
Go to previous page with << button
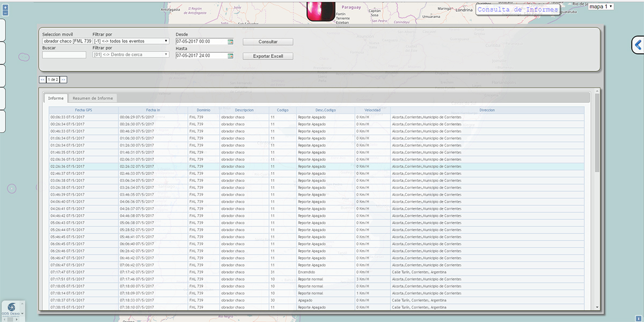(42, 79)
